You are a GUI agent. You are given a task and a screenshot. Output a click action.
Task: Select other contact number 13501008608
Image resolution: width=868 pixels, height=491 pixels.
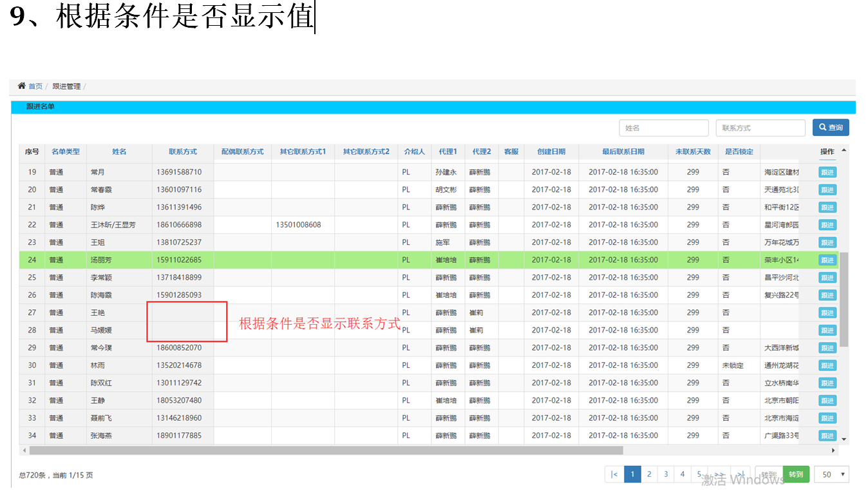[298, 225]
